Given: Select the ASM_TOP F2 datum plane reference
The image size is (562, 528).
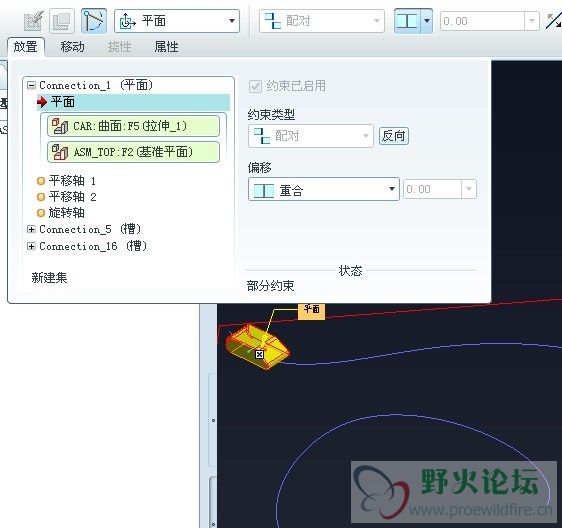Looking at the screenshot, I should 133,152.
